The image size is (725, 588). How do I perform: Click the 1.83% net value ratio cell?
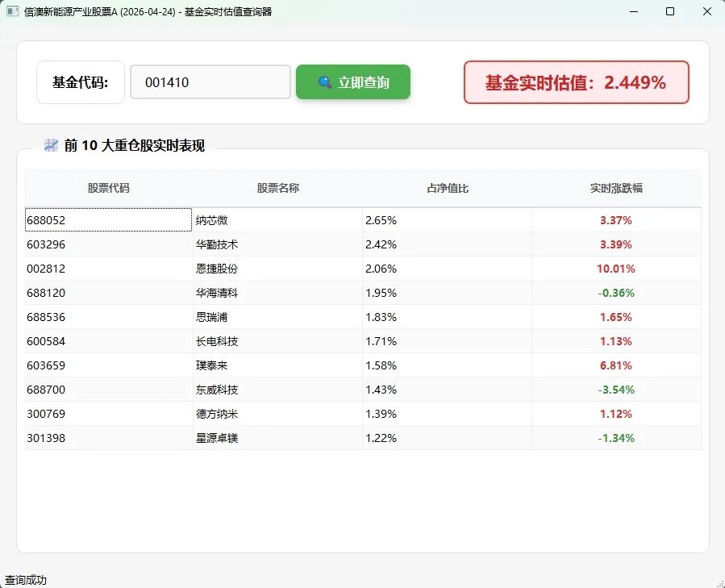pyautogui.click(x=447, y=317)
